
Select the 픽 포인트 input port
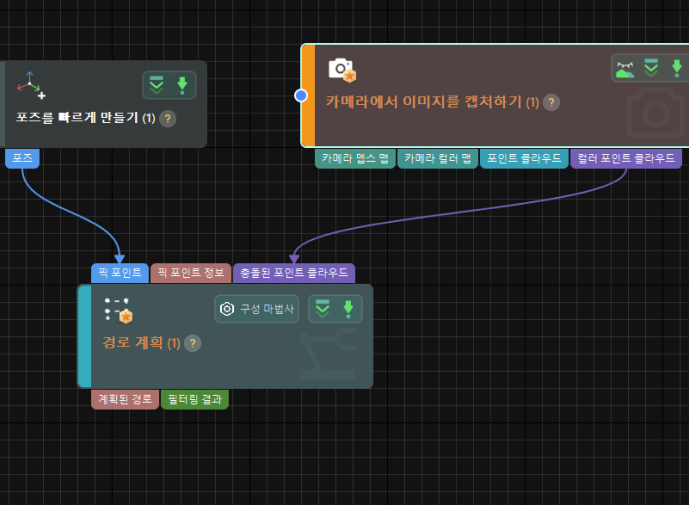tap(120, 273)
